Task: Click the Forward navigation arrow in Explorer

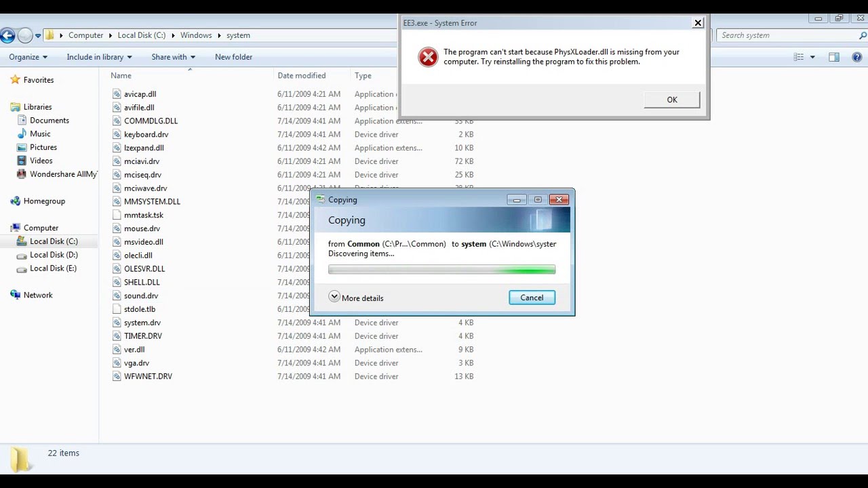Action: (25, 35)
